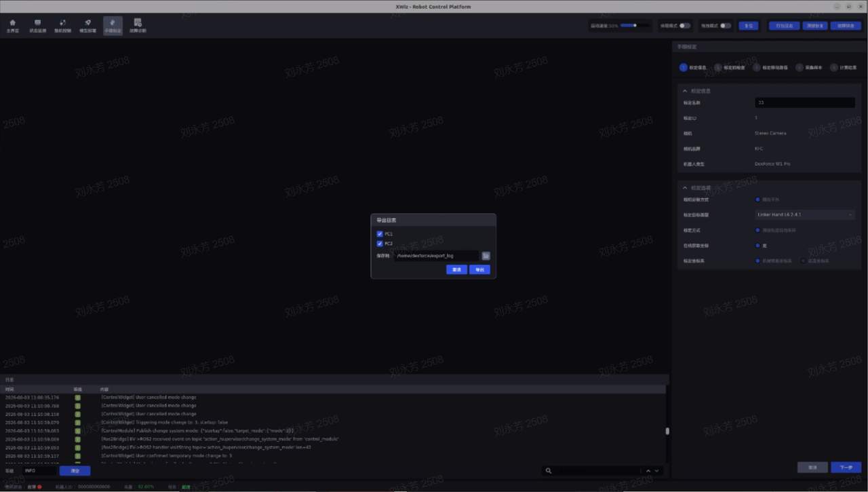The width and height of the screenshot is (868, 492).
Task: Click the 等级 column header
Action: point(77,390)
